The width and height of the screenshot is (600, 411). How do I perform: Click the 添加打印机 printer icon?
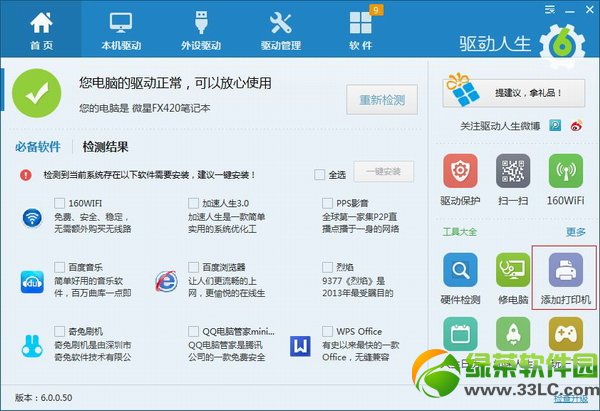pos(564,270)
